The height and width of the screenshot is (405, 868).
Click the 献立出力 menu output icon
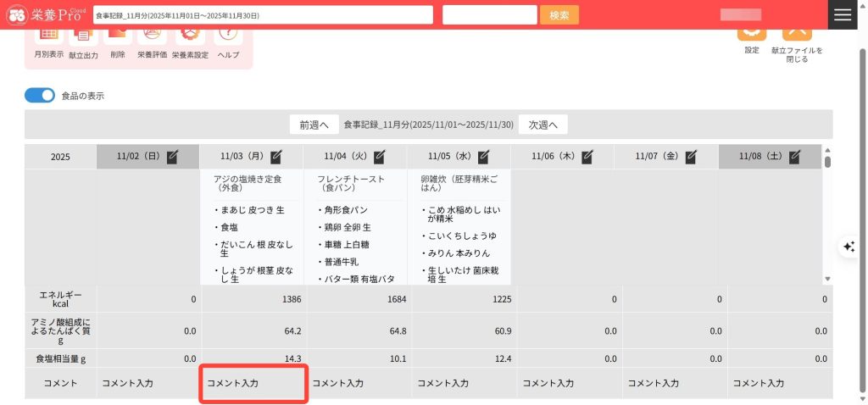[83, 36]
